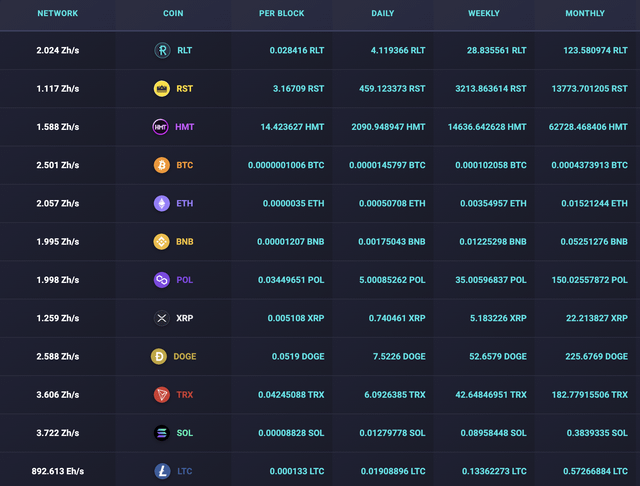Click the Ethereum coin icon

pyautogui.click(x=161, y=203)
